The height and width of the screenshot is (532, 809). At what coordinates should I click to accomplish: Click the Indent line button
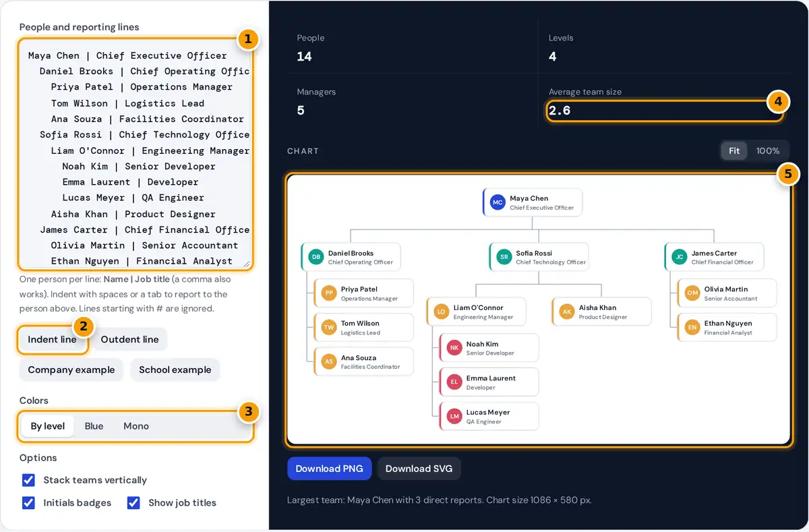[x=53, y=339]
